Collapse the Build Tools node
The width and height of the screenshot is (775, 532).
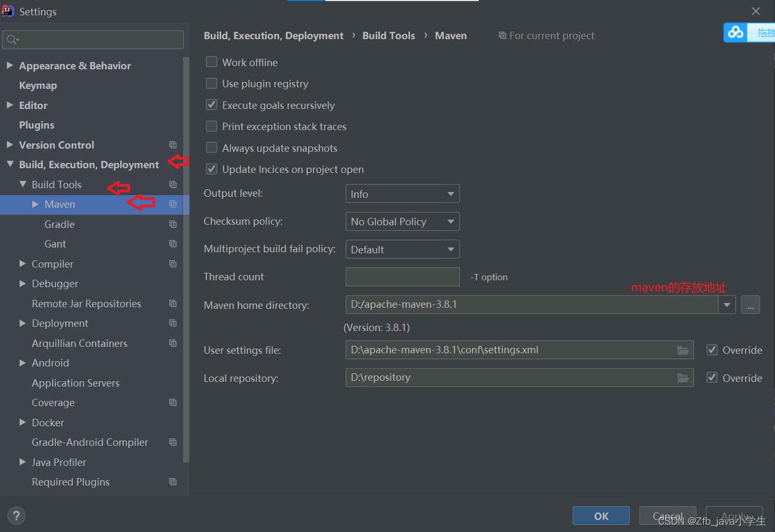click(x=23, y=184)
